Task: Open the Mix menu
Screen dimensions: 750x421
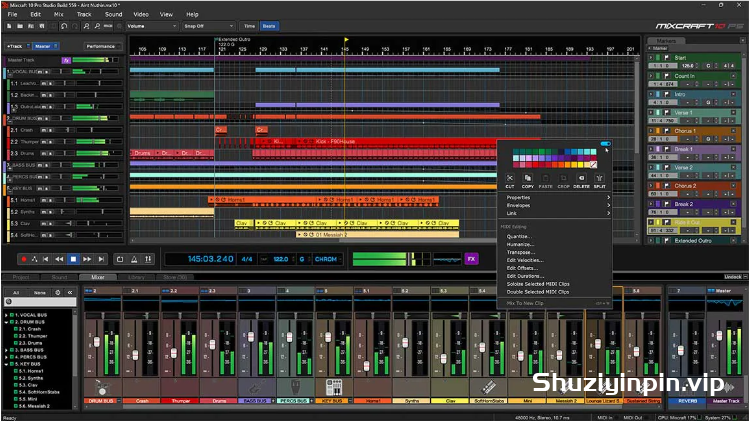Action: click(59, 14)
